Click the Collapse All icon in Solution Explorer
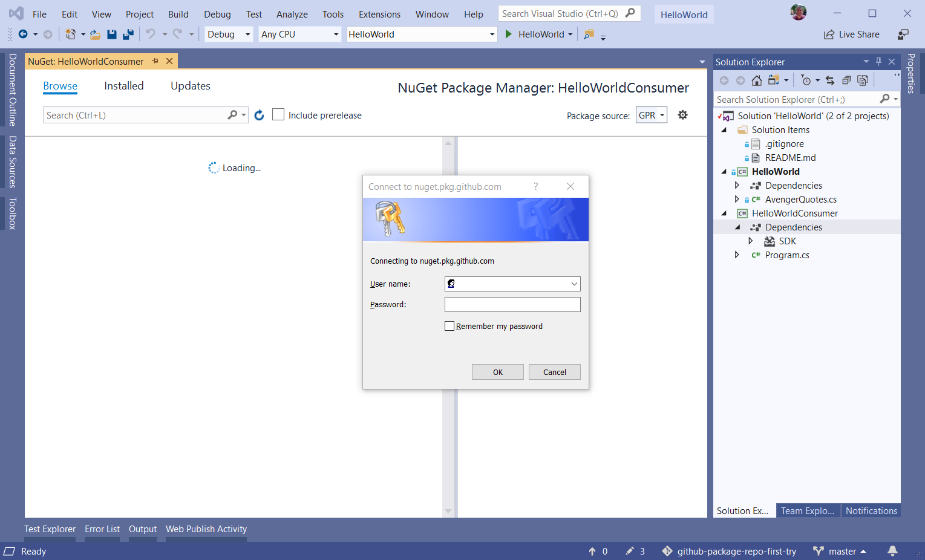Screen dimensions: 925x560 [846, 80]
